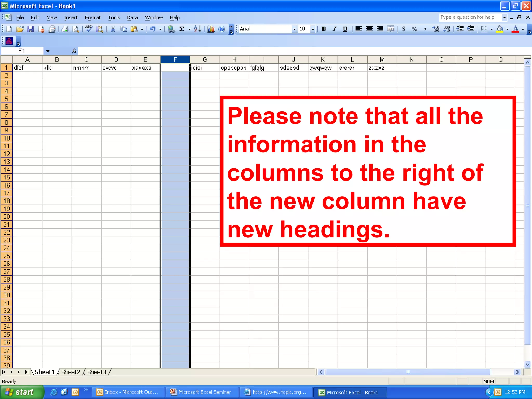Increase decimal places
Image resolution: width=532 pixels, height=399 pixels.
click(436, 29)
